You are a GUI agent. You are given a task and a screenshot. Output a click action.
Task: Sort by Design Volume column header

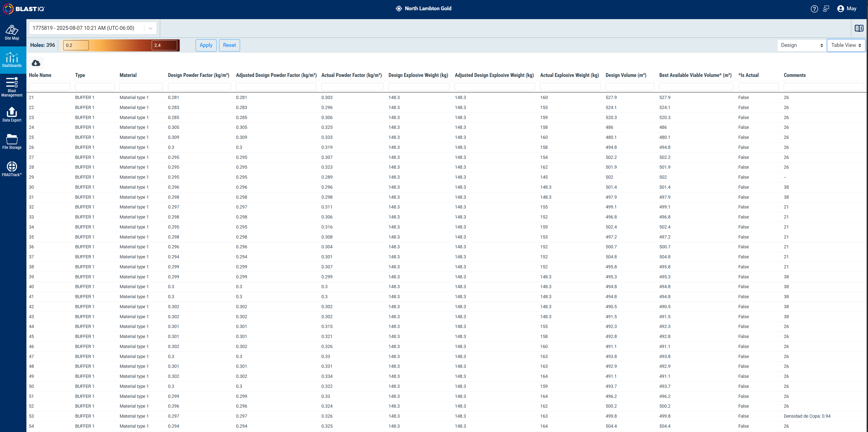pyautogui.click(x=626, y=75)
